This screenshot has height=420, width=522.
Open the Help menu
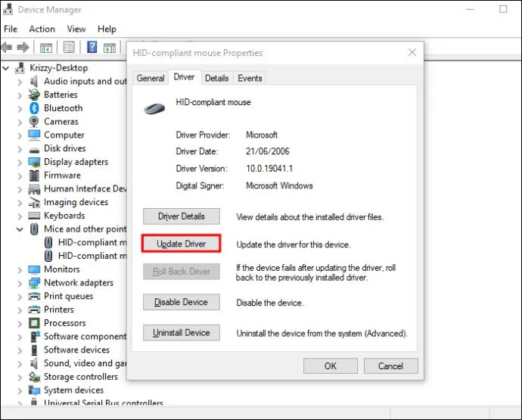point(107,29)
